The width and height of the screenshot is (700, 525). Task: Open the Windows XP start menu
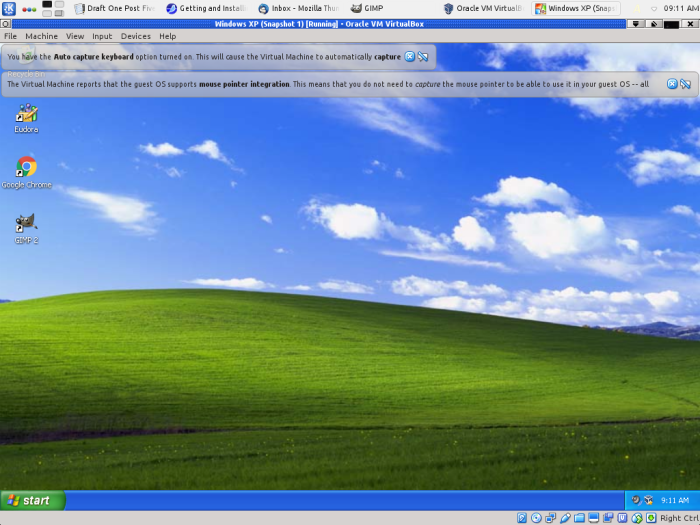[33, 500]
